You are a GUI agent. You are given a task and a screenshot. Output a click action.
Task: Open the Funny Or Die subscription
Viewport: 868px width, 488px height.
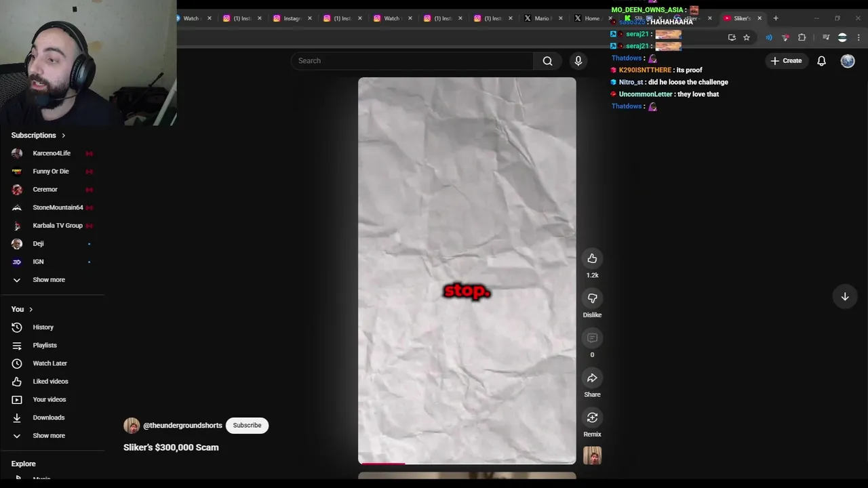[x=52, y=171]
